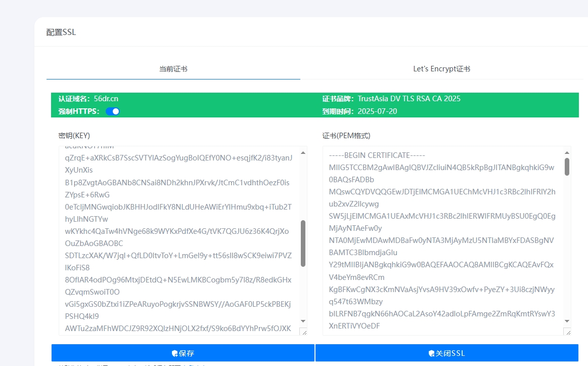Click the 保存 button

[183, 353]
